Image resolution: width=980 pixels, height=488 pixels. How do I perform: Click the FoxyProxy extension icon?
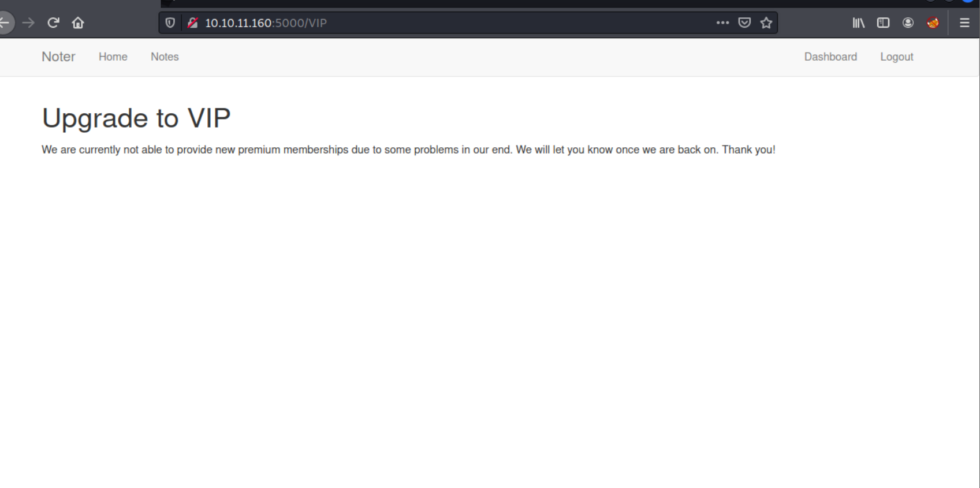933,23
